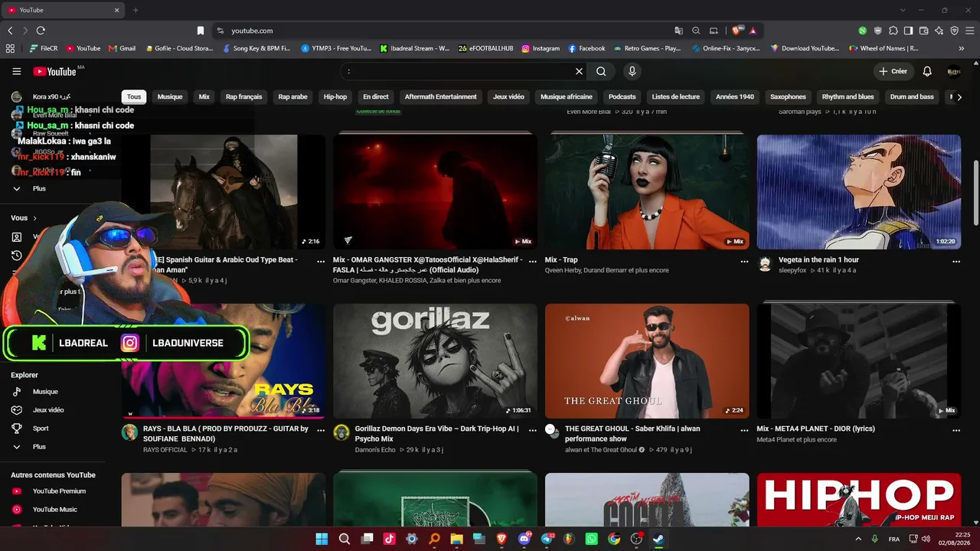This screenshot has height=551, width=980.
Task: Toggle browser sidebar panel icon
Action: click(908, 31)
